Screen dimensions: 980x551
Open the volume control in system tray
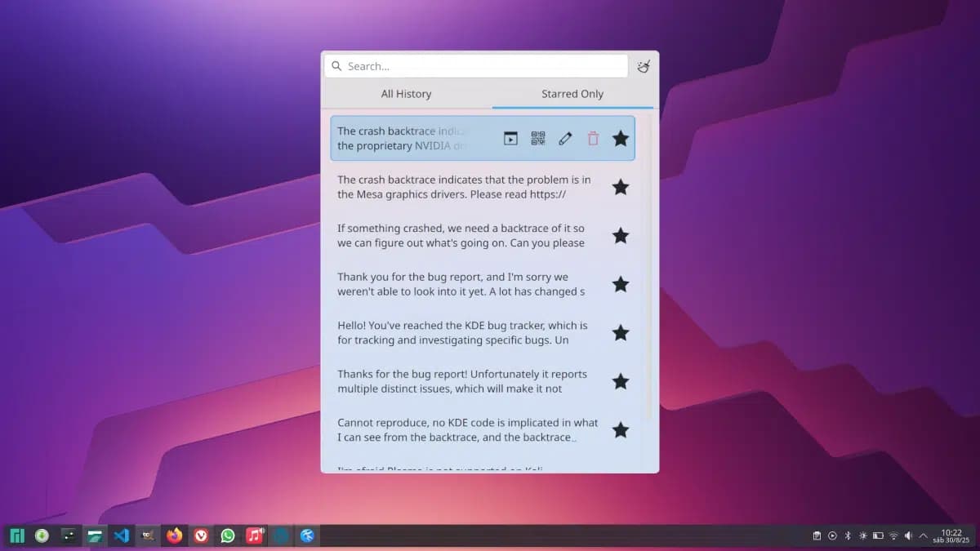coord(908,536)
